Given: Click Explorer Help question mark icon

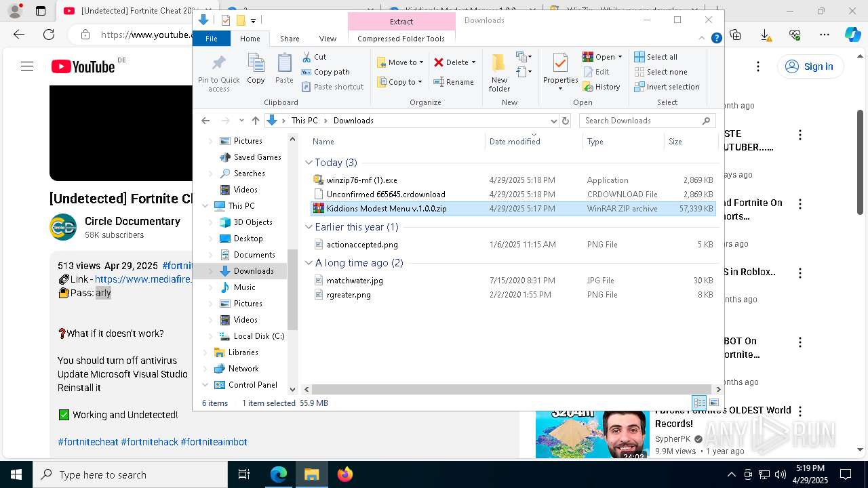Looking at the screenshot, I should tap(716, 39).
